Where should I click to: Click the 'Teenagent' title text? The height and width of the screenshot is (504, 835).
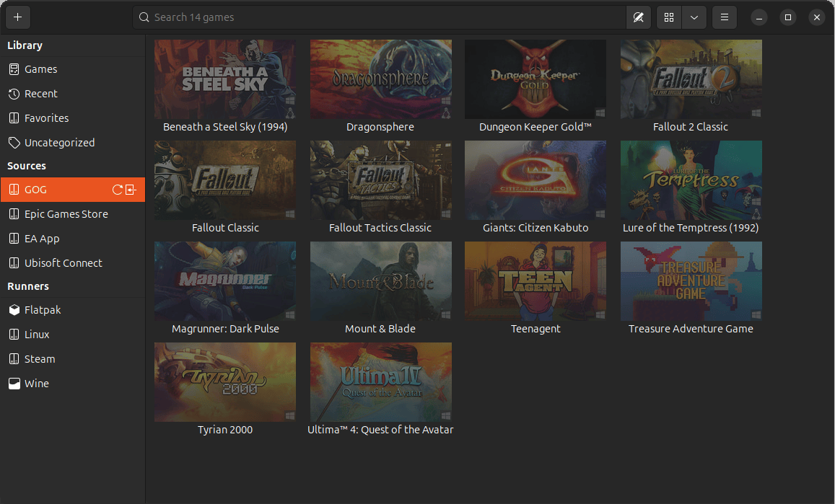pyautogui.click(x=535, y=329)
